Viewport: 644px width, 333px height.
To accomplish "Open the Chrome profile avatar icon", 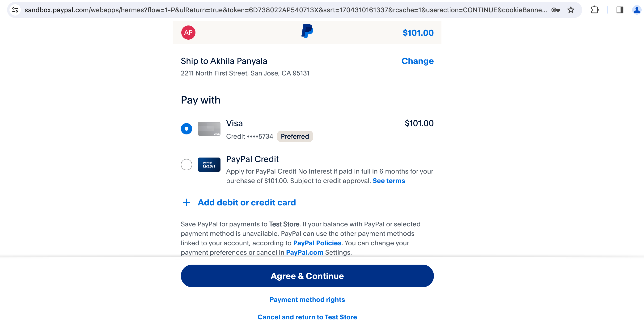I will (636, 10).
